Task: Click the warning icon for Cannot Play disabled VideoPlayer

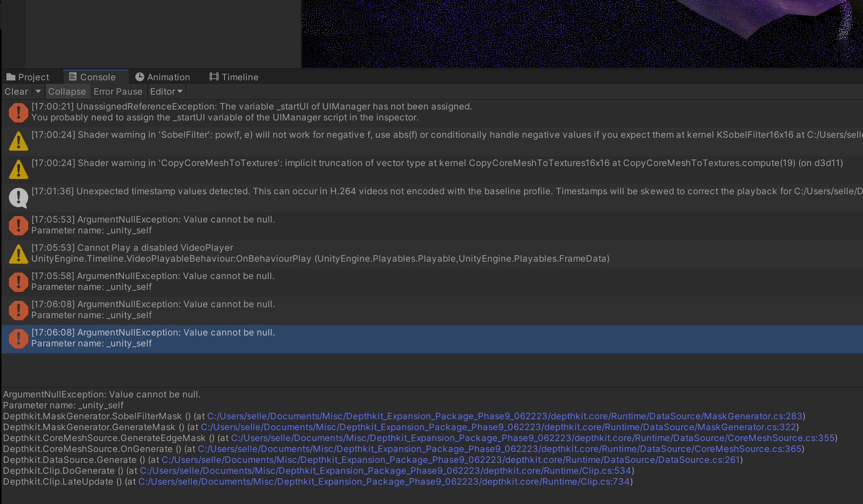Action: click(x=18, y=254)
